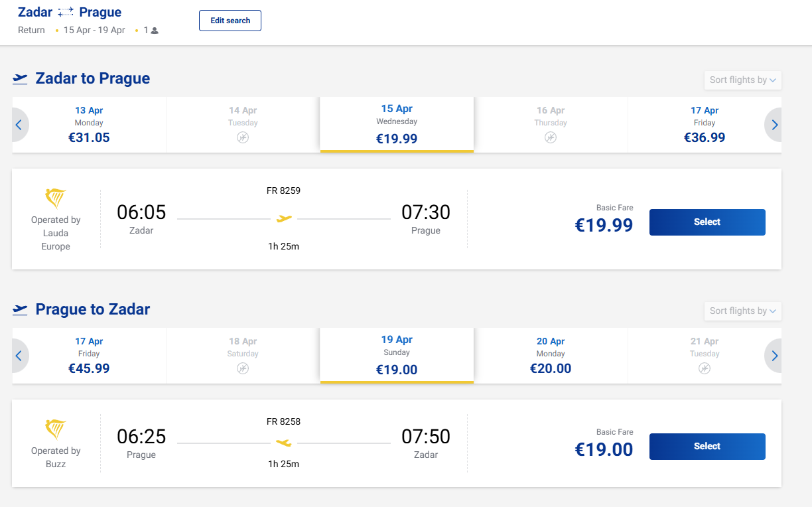Choose 20 Apr Monday return date tab
812x507 pixels.
click(551, 356)
